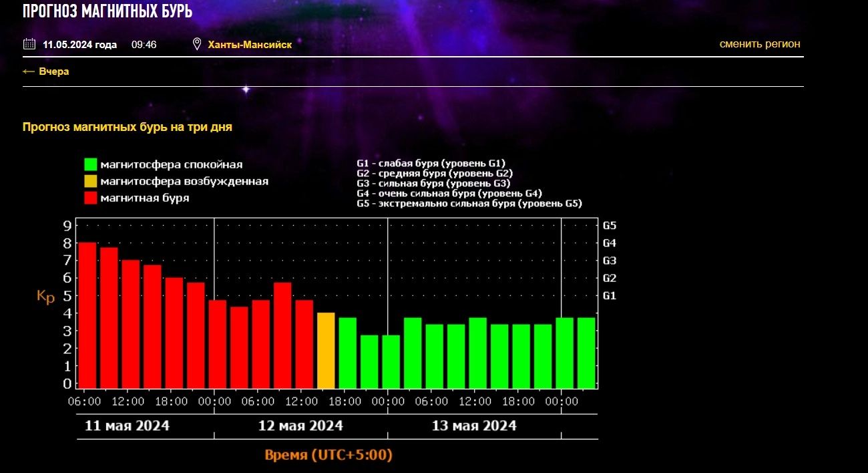Click the calendar icon beside the date
This screenshot has width=868, height=473.
pos(29,44)
